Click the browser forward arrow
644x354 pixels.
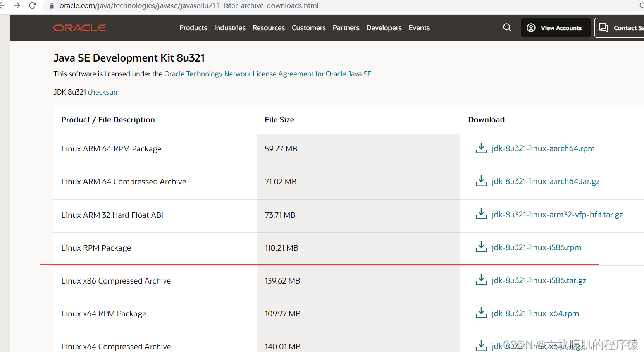[x=17, y=5]
